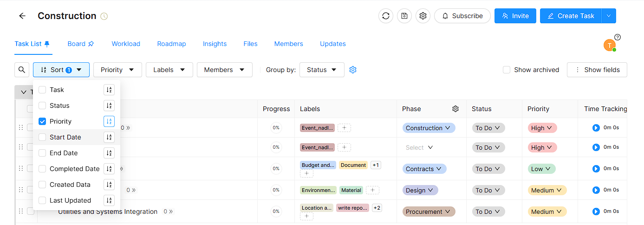Image resolution: width=644 pixels, height=225 pixels.
Task: Click the Subscribe button
Action: click(462, 16)
